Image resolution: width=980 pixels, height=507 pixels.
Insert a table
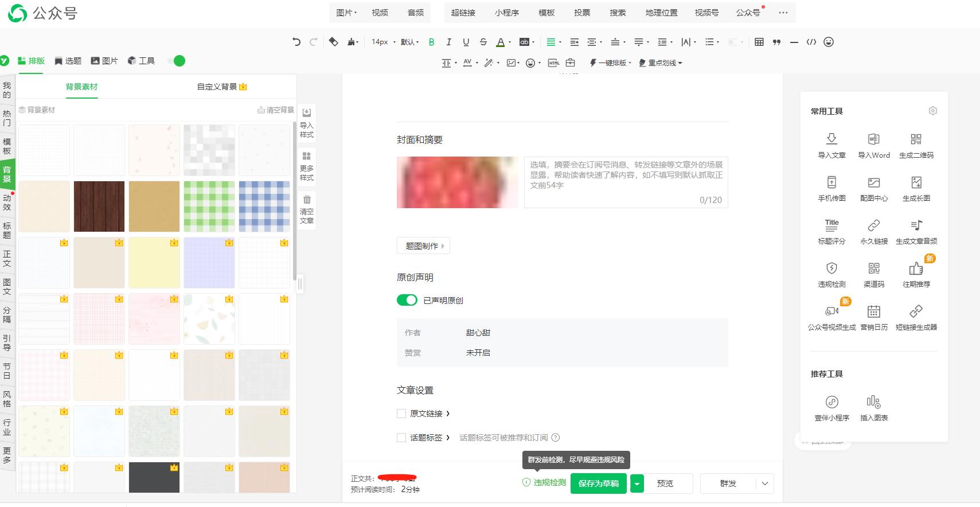tap(759, 42)
